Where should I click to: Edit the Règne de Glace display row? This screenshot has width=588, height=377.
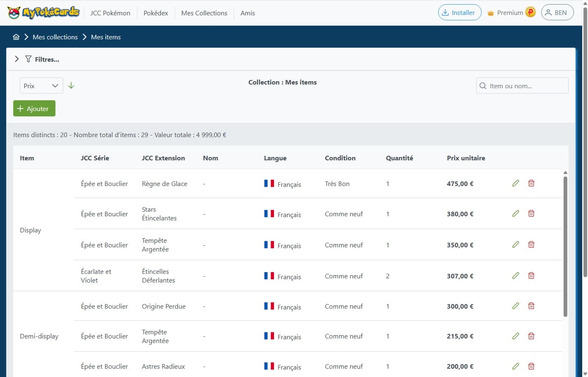(x=516, y=183)
